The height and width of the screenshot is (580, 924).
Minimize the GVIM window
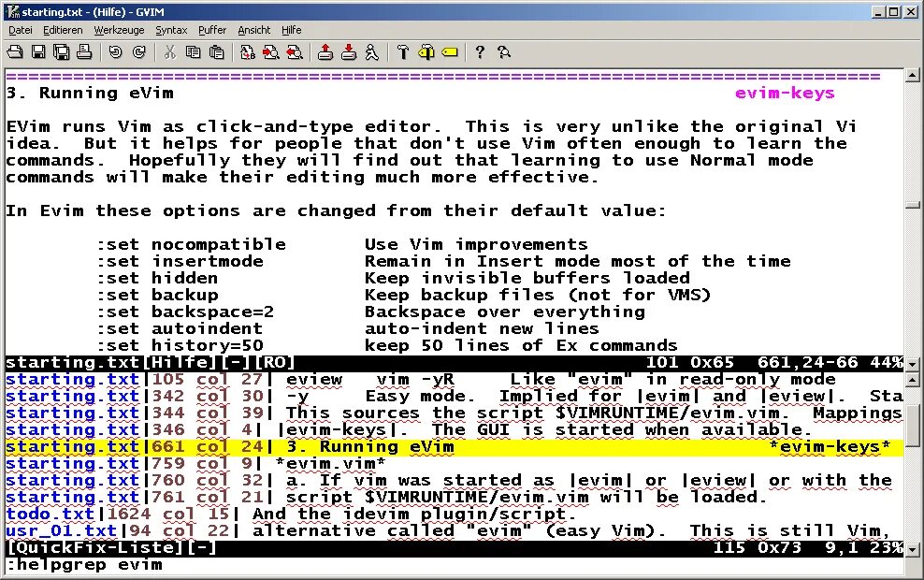coord(879,12)
